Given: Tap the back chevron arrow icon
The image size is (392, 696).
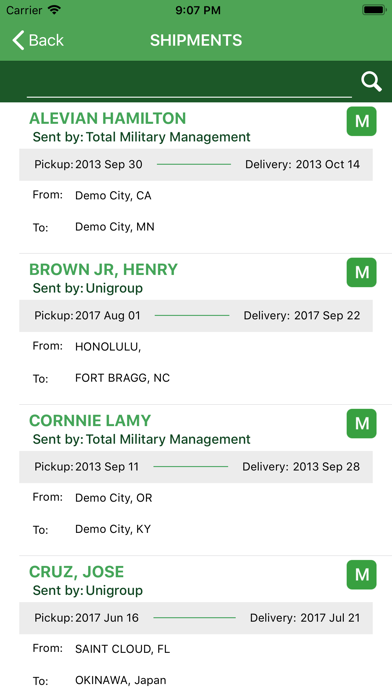Looking at the screenshot, I should 18,40.
